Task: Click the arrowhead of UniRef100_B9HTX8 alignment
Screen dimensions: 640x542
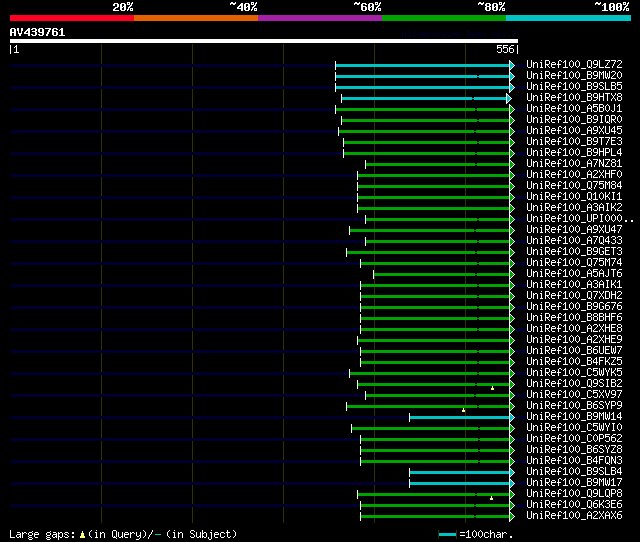Action: click(509, 98)
